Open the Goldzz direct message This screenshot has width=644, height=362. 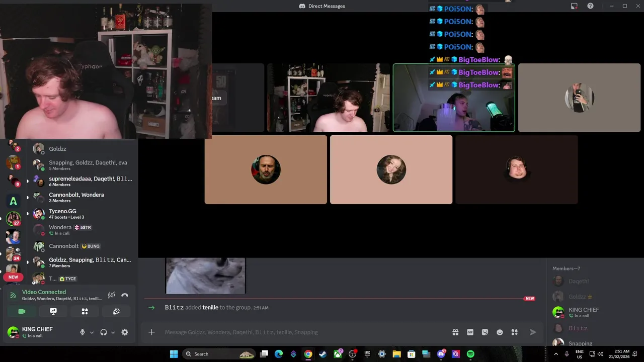click(83, 149)
